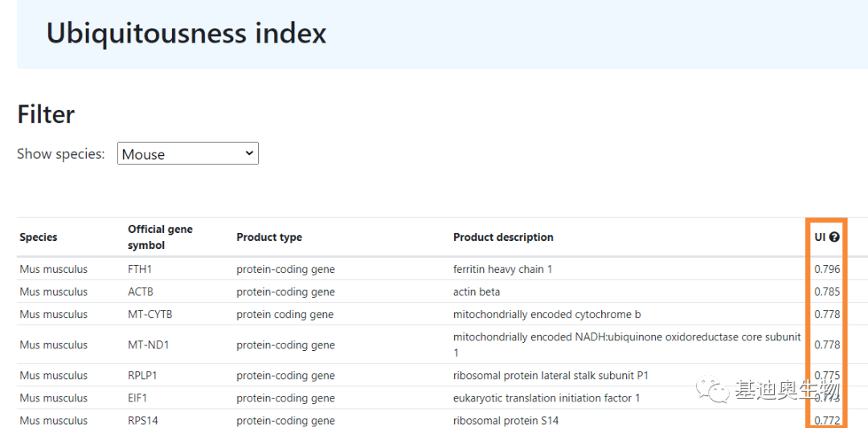Click the Ubiquitousness index page title

pyautogui.click(x=186, y=33)
